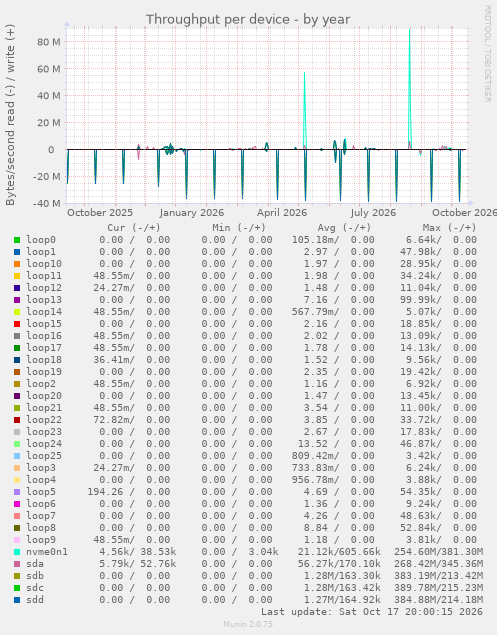Click the loop0 green legend swatch
Image resolution: width=497 pixels, height=635 pixels.
17,240
